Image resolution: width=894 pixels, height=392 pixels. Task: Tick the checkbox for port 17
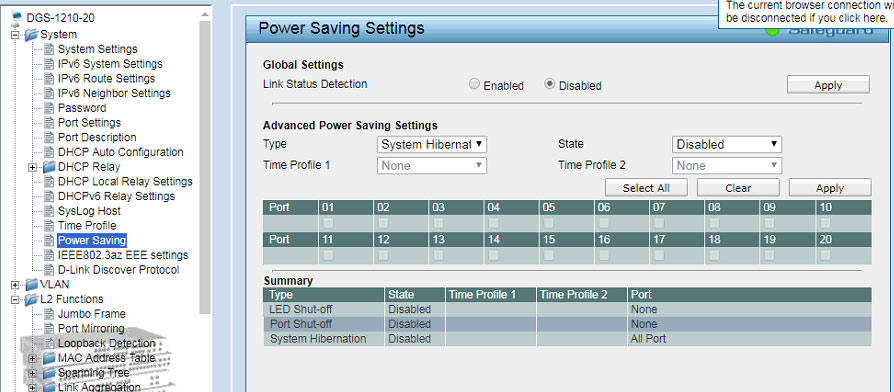point(660,255)
